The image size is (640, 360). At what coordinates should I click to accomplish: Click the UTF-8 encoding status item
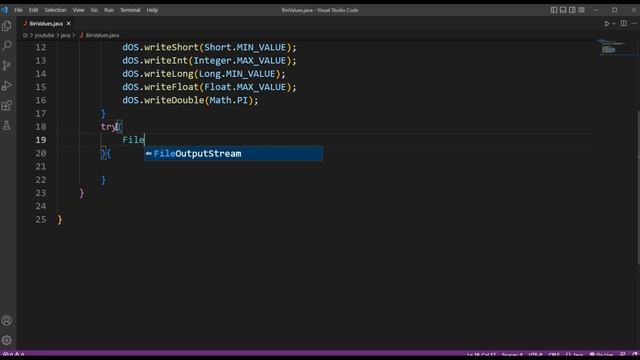[536, 355]
